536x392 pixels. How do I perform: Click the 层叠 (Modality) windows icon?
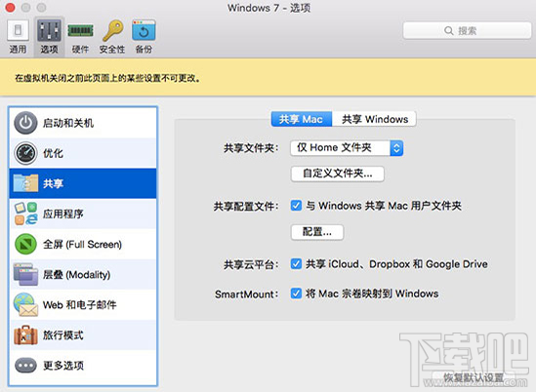click(25, 275)
